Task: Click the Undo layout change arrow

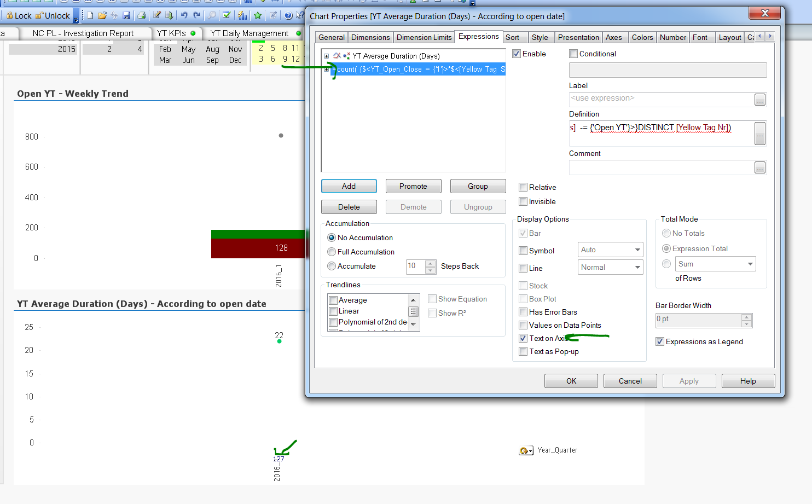Action: click(184, 15)
